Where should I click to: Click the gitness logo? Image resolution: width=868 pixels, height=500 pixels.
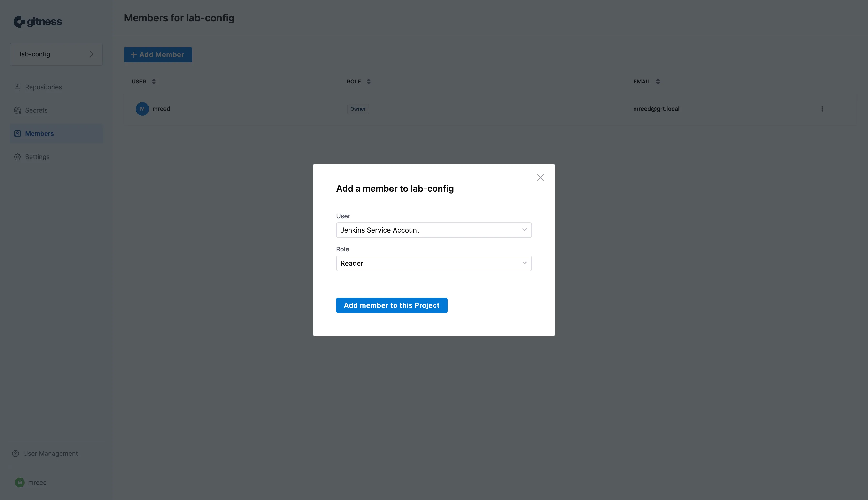[x=38, y=22]
